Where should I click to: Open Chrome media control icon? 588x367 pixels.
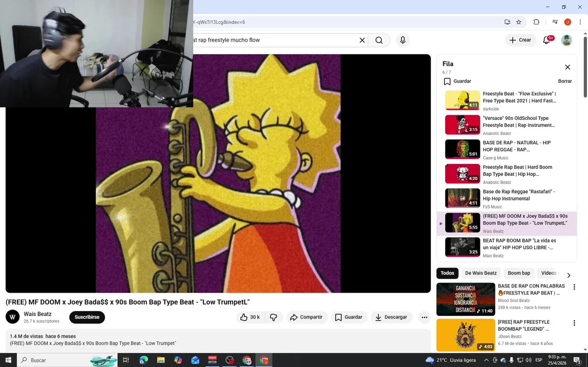[x=555, y=22]
